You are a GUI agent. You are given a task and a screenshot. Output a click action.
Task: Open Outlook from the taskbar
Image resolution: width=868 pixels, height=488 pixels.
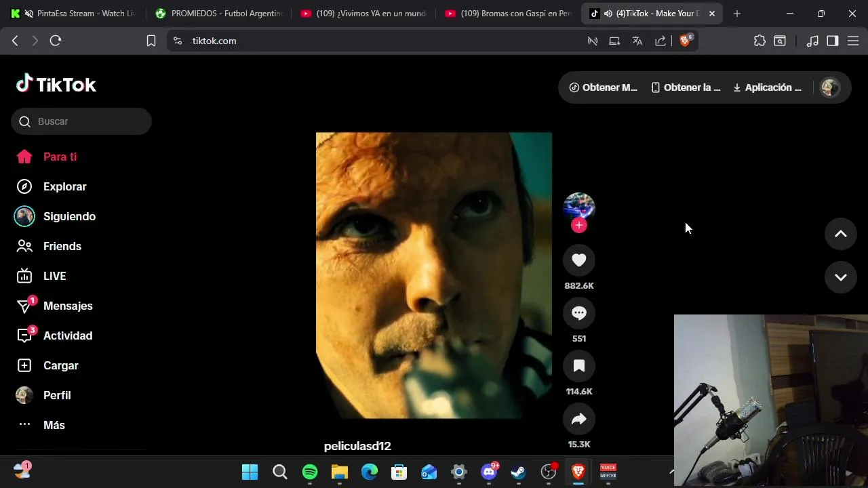pyautogui.click(x=429, y=472)
